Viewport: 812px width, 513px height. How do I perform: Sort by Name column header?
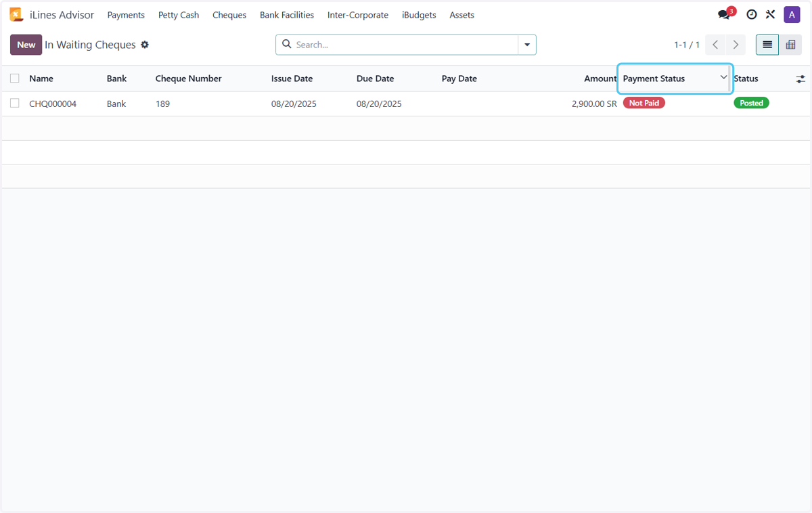coord(41,79)
